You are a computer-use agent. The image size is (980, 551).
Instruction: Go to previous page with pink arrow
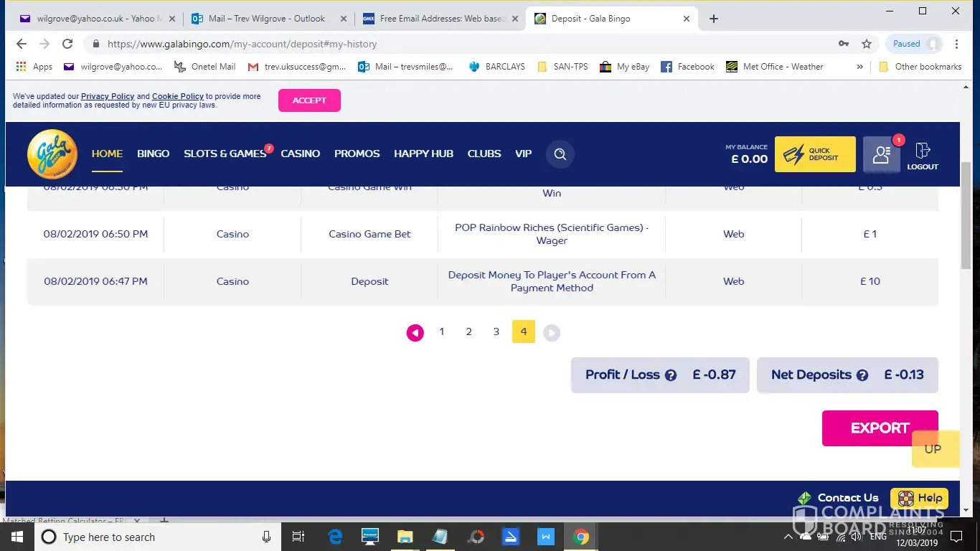[x=415, y=332]
